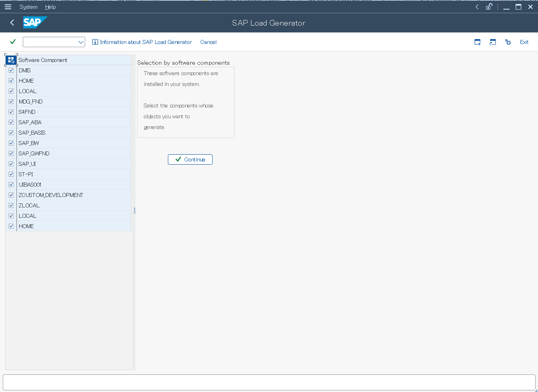Viewport: 538px width, 392px height.
Task: Click the generate shortcut window icon
Action: point(493,42)
